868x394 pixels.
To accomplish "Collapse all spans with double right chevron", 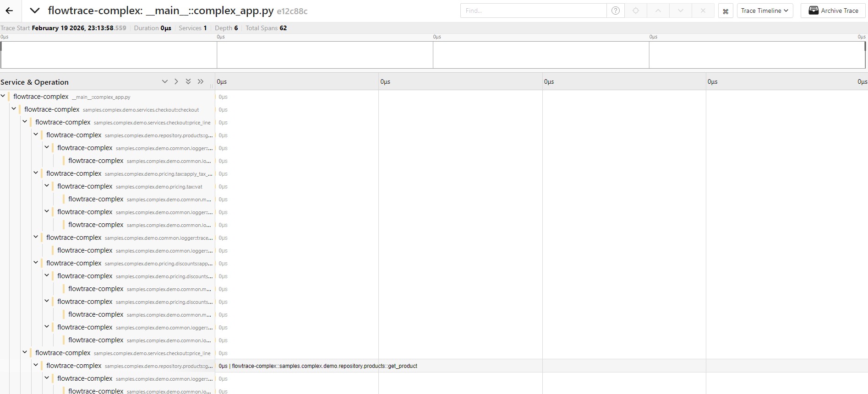I will (201, 81).
